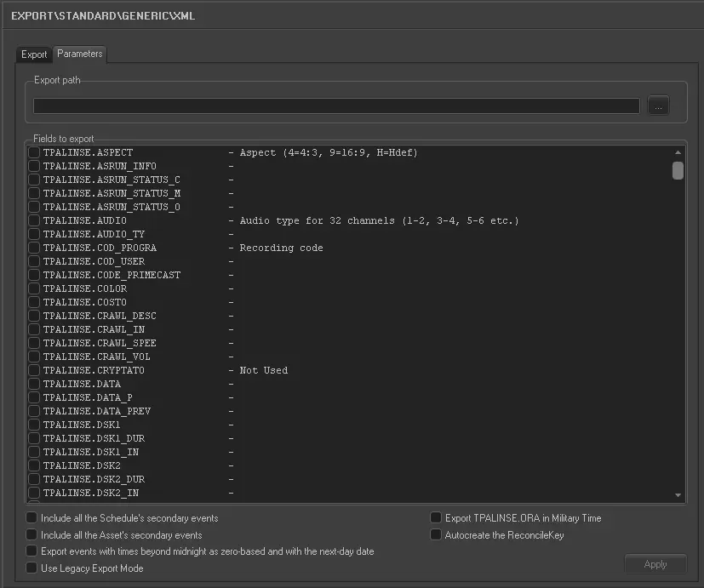Screen dimensions: 704x588
Task: Toggle Export events beyond midnight as zero-based
Action: (31, 551)
